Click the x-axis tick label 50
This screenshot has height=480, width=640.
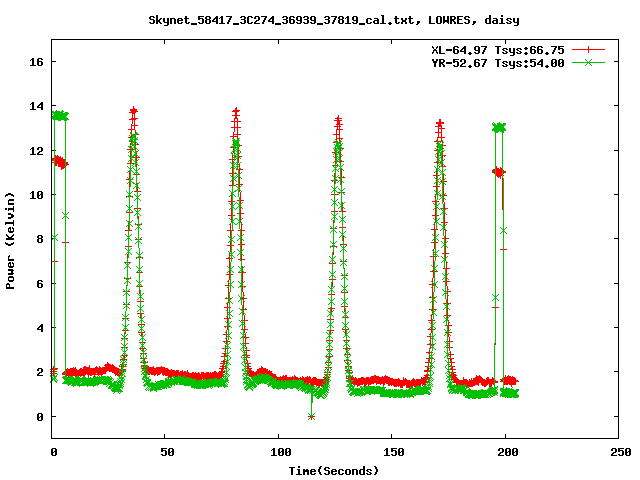pos(167,452)
